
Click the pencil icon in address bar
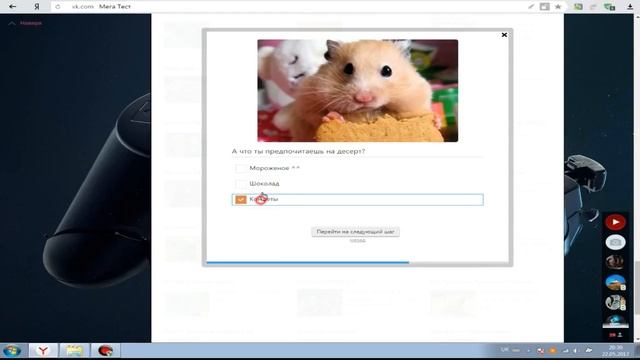point(531,7)
